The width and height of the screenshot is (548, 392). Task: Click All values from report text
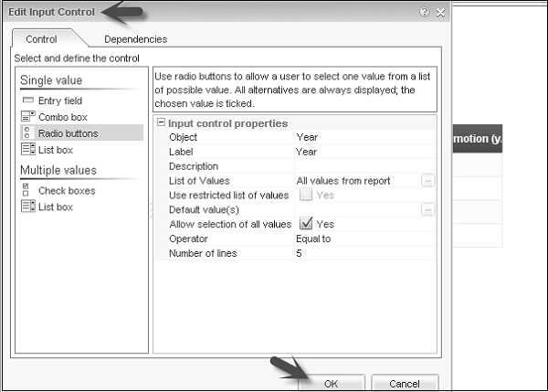point(343,181)
